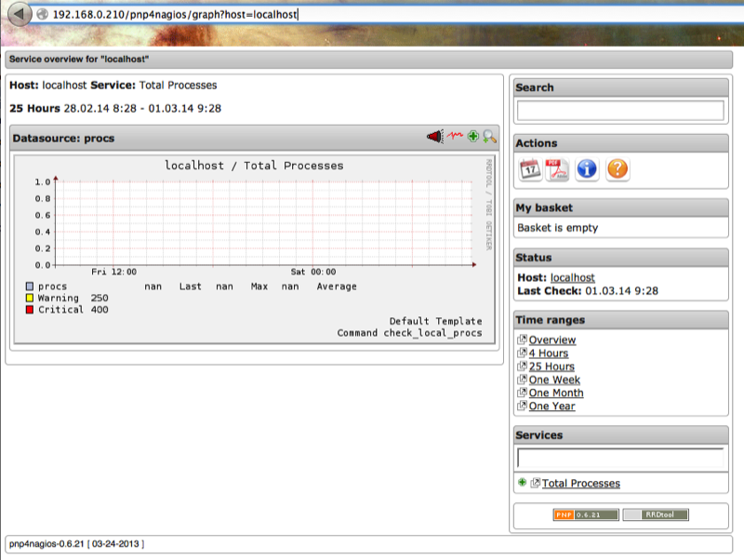Select the One Week time range

click(554, 380)
